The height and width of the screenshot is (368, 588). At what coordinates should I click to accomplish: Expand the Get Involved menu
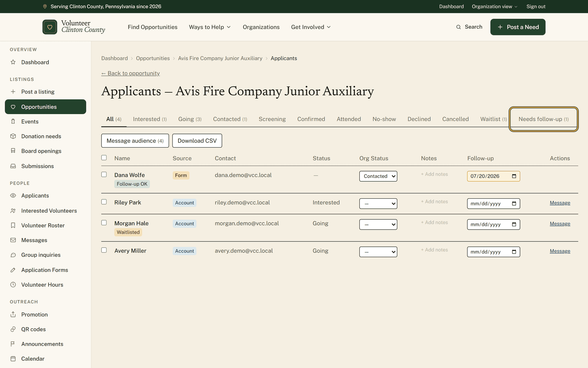click(x=311, y=27)
